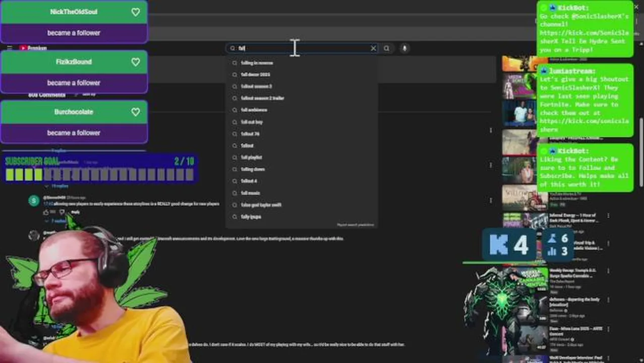Choose the "fallout 4" suggestion
The image size is (644, 363).
[x=302, y=181]
